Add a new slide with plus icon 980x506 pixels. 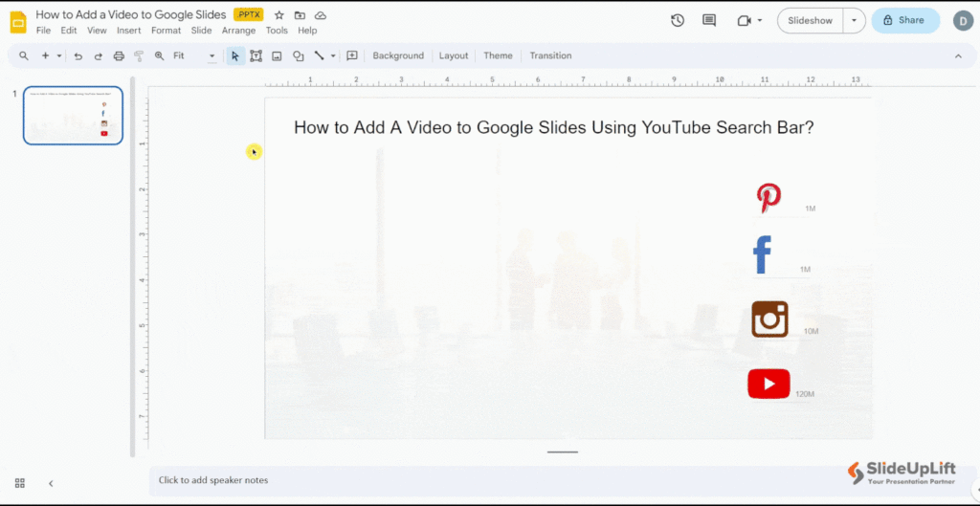coord(45,55)
